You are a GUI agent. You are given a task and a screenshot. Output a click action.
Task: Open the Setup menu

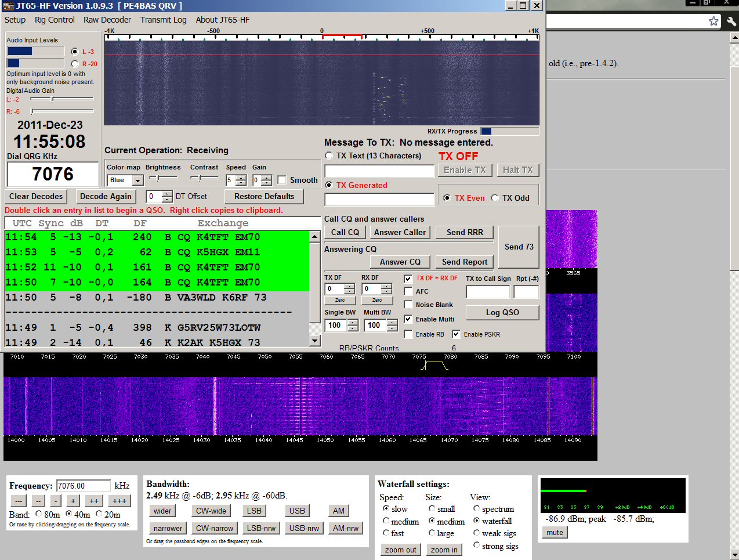(15, 20)
